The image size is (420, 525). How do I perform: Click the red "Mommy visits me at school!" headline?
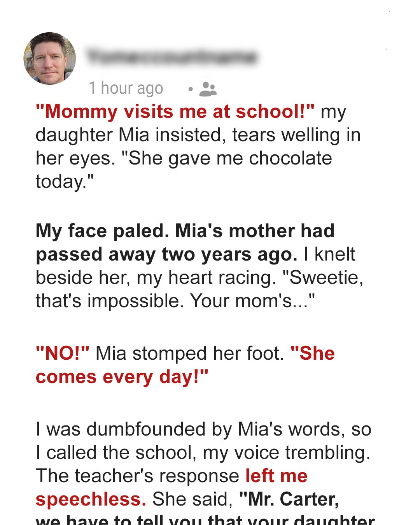click(x=175, y=112)
